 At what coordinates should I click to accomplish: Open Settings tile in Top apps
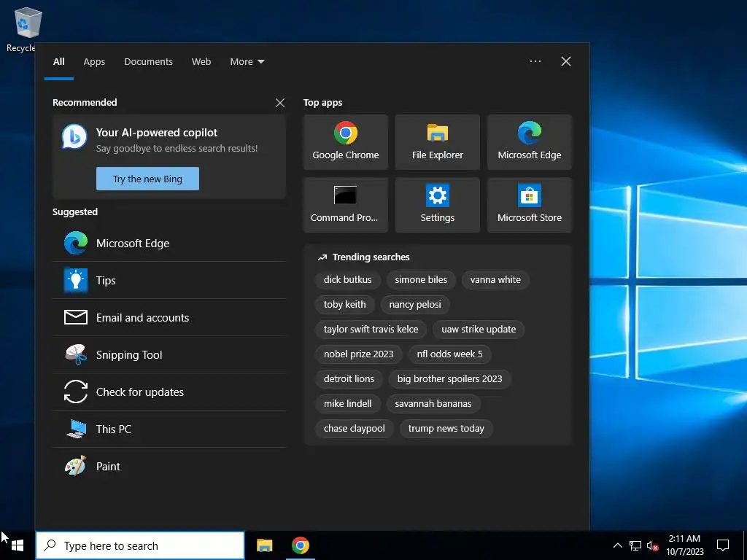click(438, 205)
